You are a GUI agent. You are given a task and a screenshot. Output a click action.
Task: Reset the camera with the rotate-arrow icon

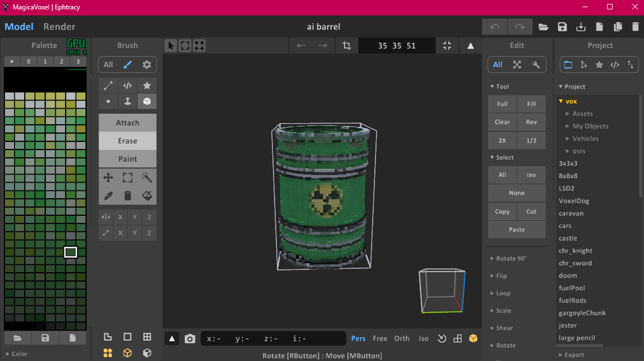coord(442,338)
